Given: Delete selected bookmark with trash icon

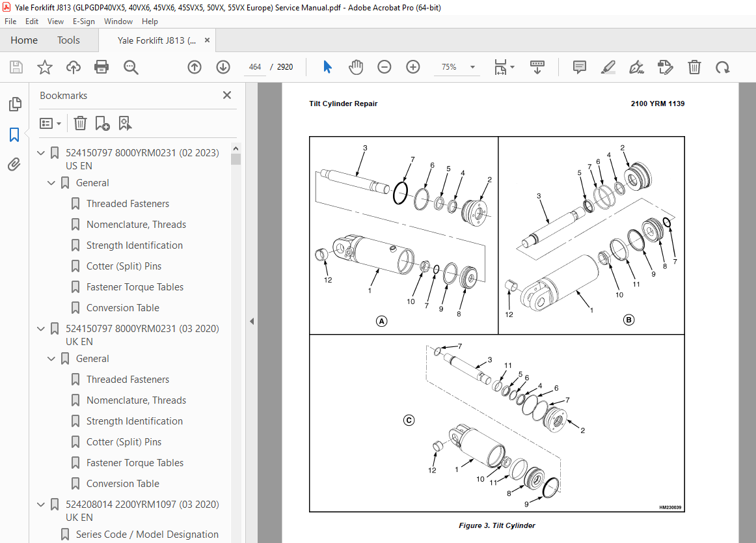Looking at the screenshot, I should pyautogui.click(x=80, y=124).
